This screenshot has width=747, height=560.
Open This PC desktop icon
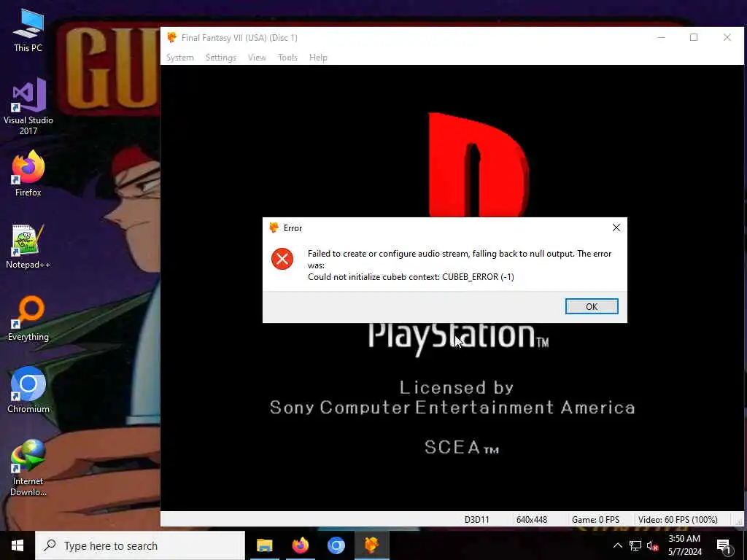[x=28, y=31]
